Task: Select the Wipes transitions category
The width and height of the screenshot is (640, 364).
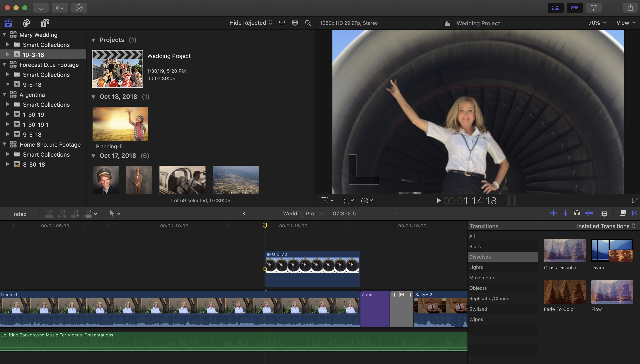Action: click(476, 319)
